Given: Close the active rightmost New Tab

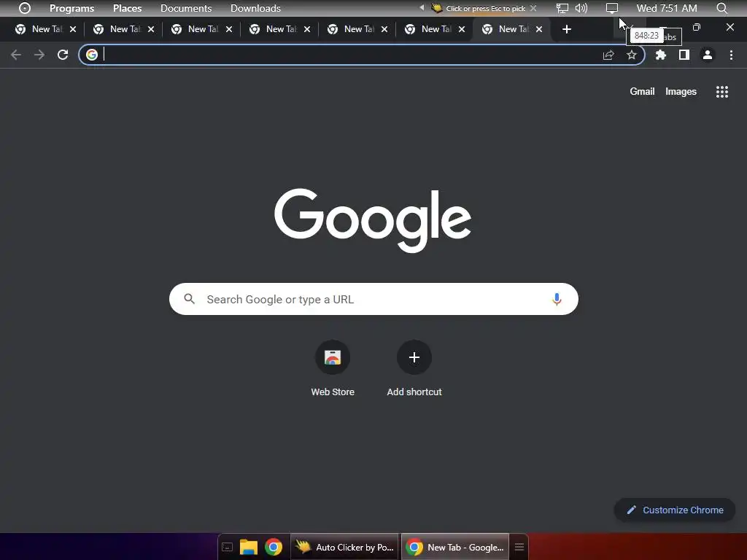Looking at the screenshot, I should point(539,29).
